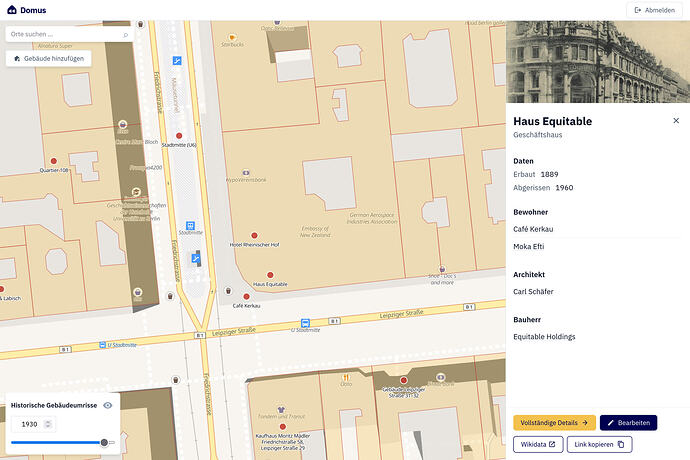Screen dimensions: 690x460
Task: Click the Fandem and Freud clothing icon
Action: tap(281, 409)
